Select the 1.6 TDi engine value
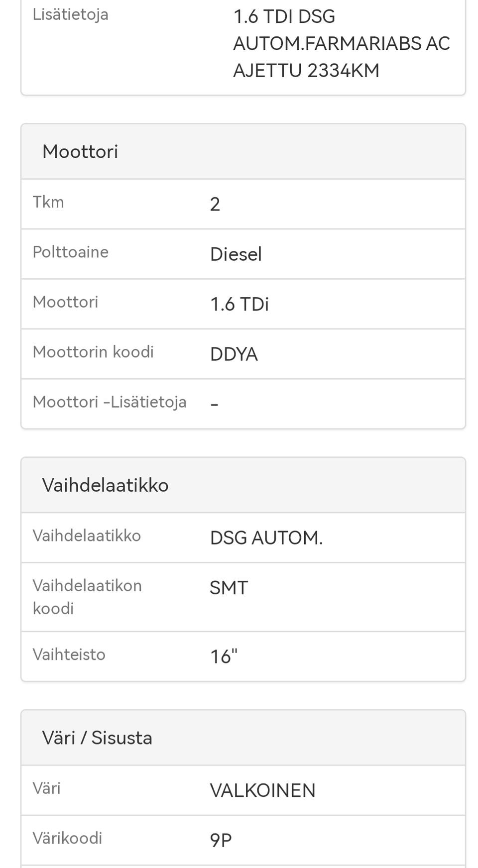The image size is (478, 868). 239,304
